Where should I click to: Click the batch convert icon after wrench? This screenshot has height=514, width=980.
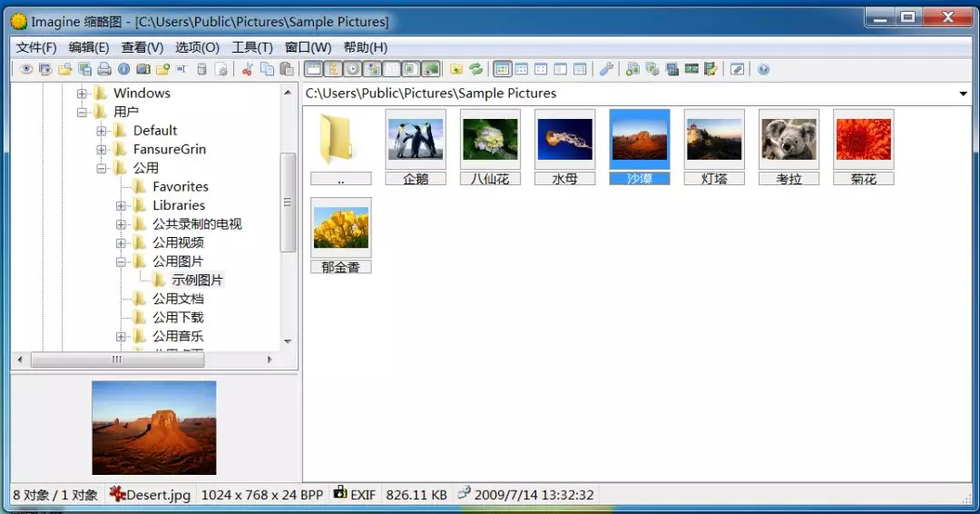click(x=632, y=69)
